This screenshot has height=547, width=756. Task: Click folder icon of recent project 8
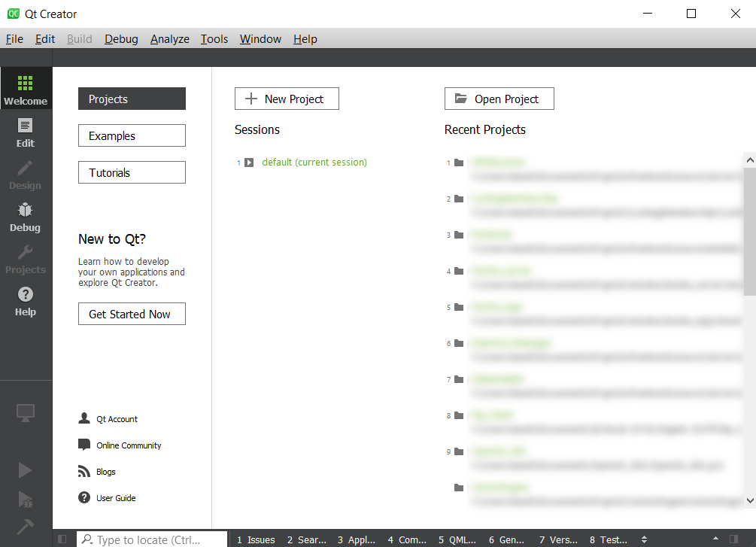tap(459, 416)
